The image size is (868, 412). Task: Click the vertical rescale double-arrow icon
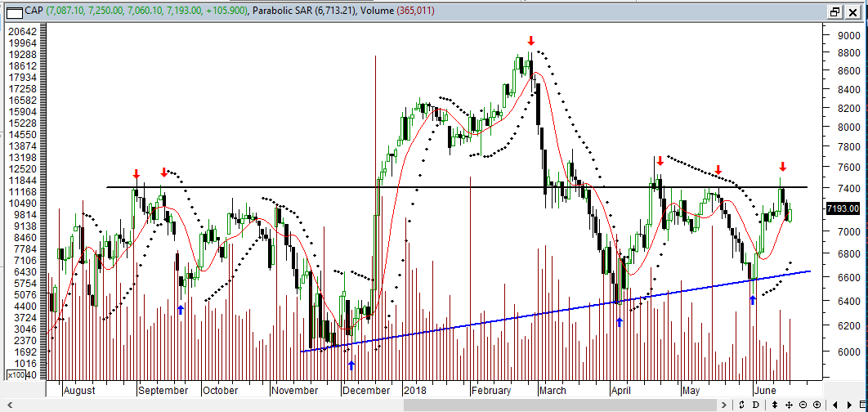tap(775, 405)
